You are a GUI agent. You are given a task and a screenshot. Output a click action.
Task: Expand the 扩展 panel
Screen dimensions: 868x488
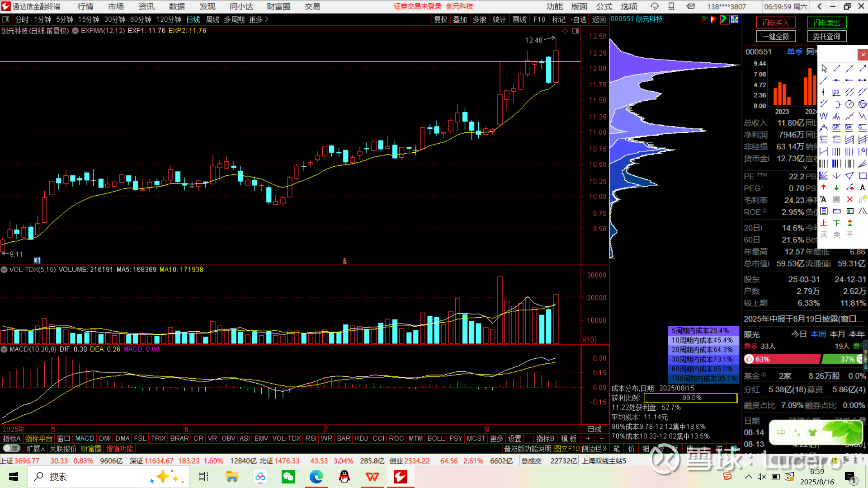coord(36,449)
